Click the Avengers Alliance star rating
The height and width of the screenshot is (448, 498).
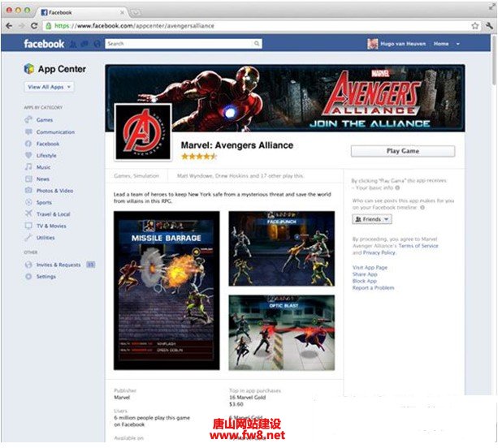(x=199, y=156)
